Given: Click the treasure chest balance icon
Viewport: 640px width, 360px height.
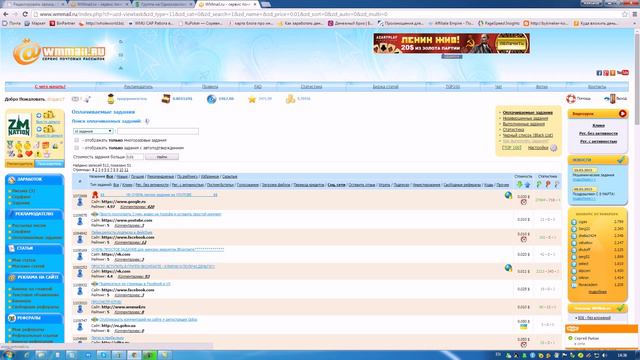Looking at the screenshot, I should coord(166,99).
